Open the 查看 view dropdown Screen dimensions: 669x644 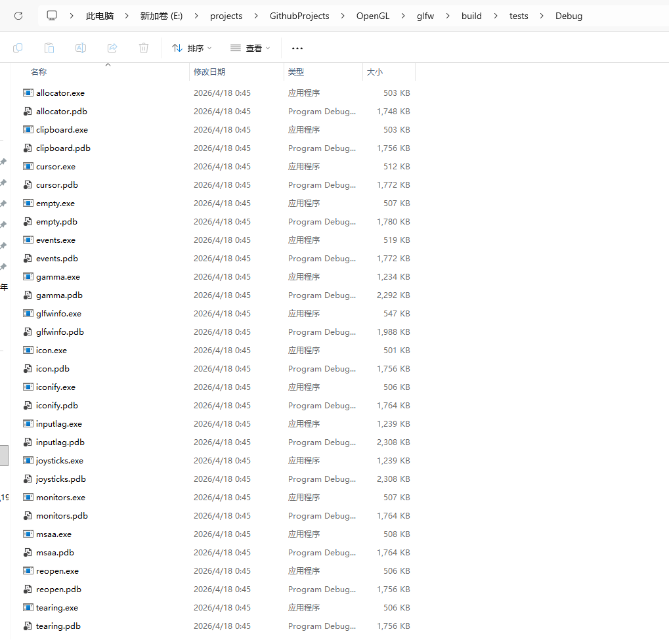pos(250,48)
